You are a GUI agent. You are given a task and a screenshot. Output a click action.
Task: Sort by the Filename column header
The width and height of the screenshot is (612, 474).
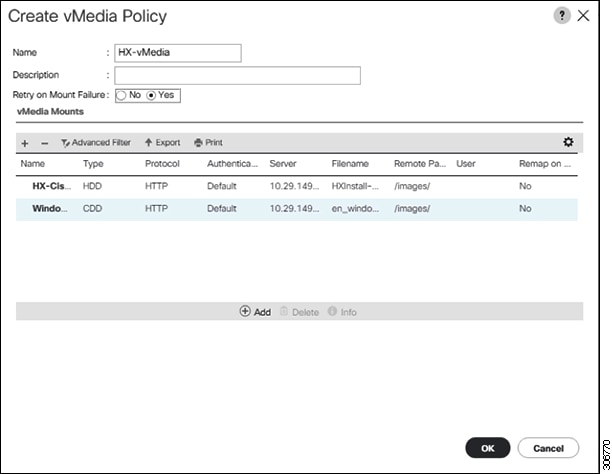pyautogui.click(x=350, y=163)
